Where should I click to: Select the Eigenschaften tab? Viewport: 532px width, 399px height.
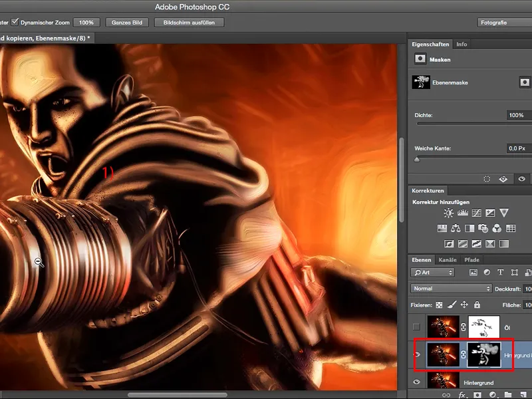pyautogui.click(x=430, y=44)
